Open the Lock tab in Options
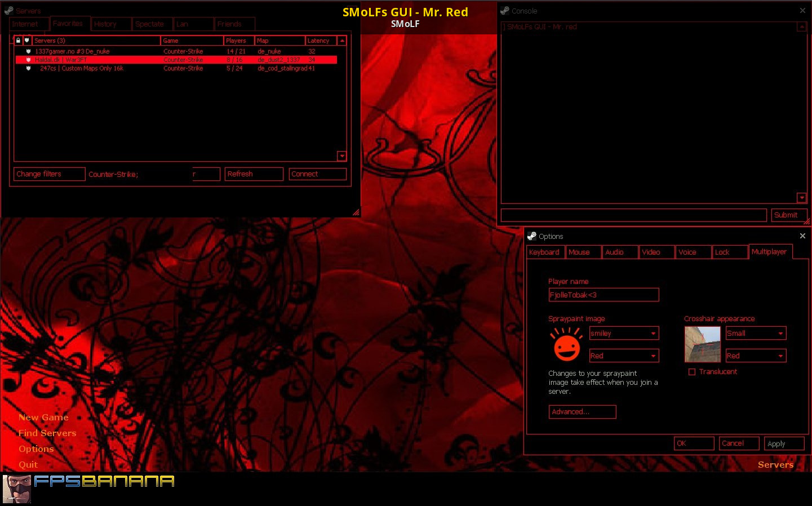This screenshot has height=506, width=812. [730, 252]
